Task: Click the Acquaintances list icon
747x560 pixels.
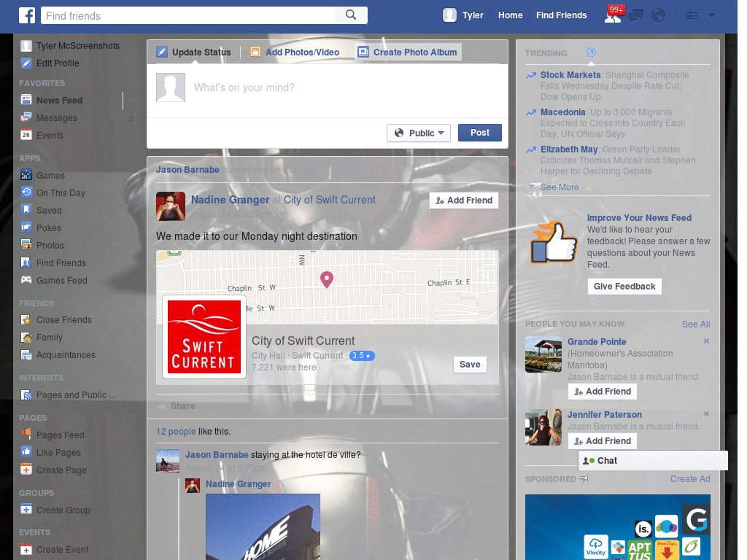Action: coord(26,355)
